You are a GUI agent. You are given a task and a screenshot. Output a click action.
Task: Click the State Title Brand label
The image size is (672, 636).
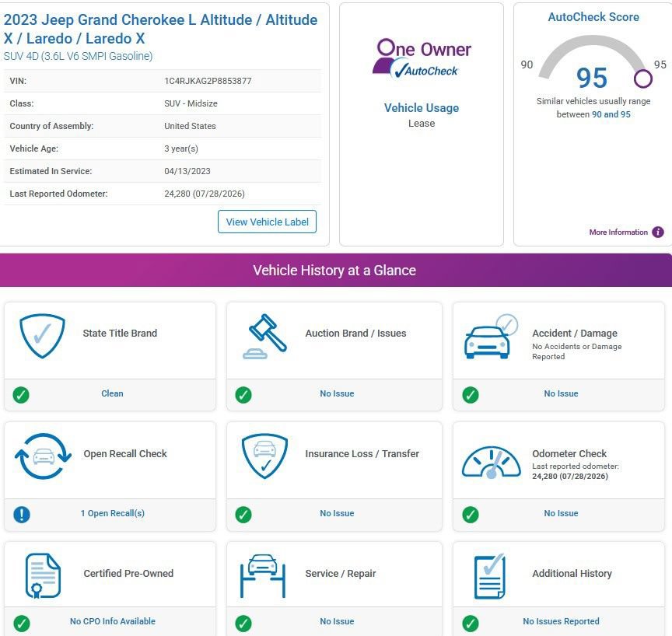coord(120,334)
